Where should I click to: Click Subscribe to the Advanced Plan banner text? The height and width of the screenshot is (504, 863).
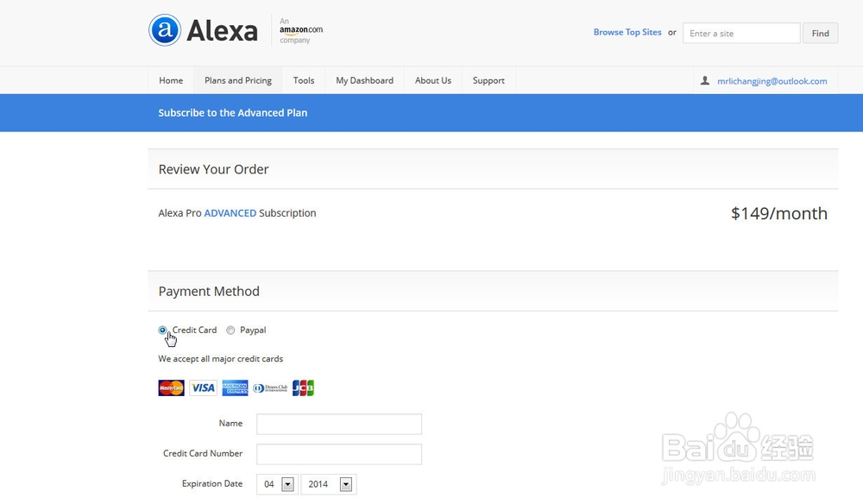(x=233, y=113)
